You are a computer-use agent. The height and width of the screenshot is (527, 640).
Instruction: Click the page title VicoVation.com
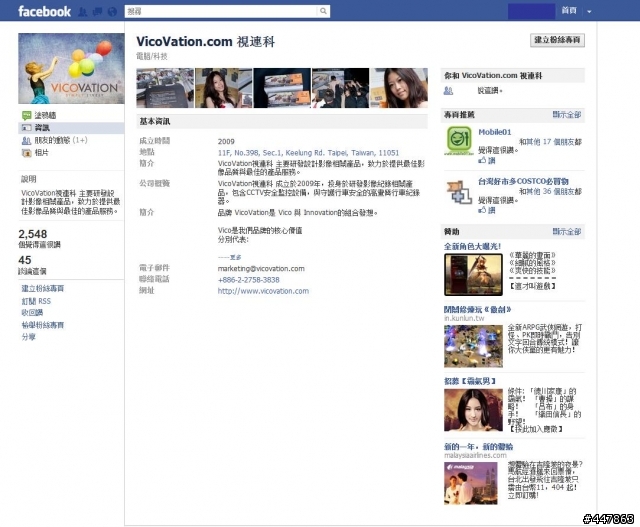click(x=205, y=42)
